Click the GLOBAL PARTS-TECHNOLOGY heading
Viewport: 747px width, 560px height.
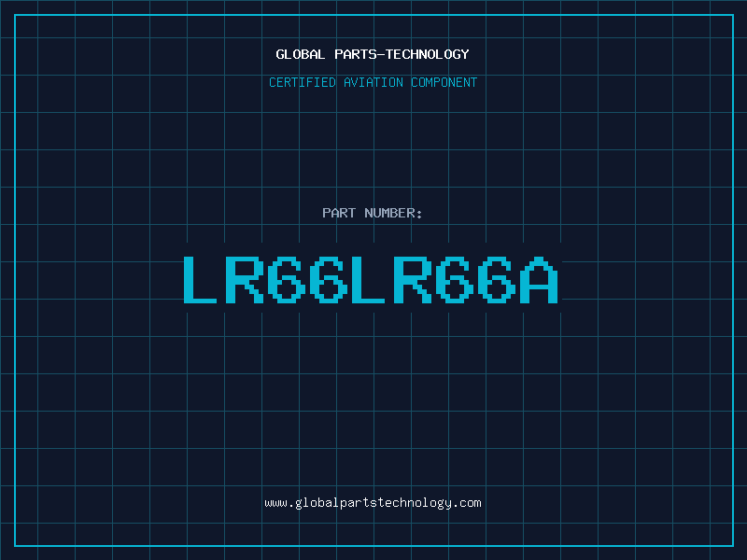373,54
